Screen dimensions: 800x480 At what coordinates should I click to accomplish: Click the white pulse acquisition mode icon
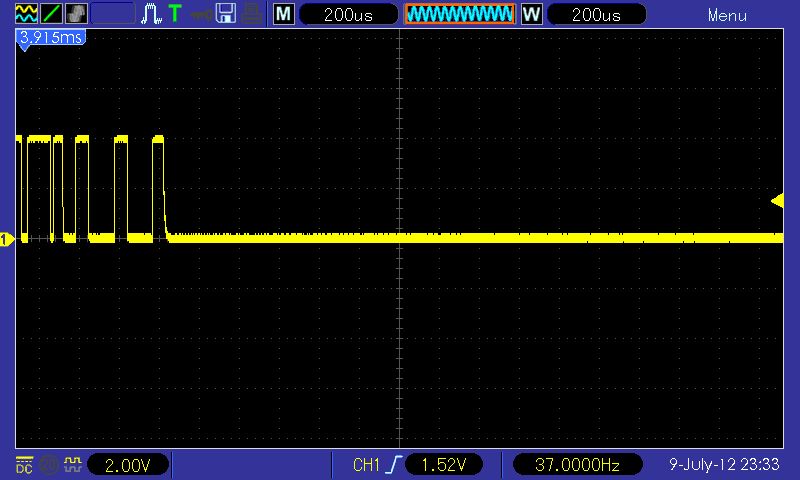[151, 14]
